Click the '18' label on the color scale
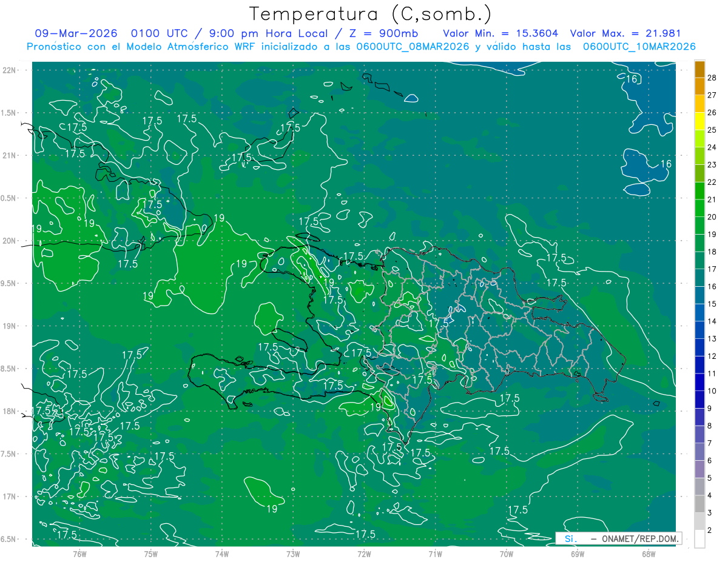Screen dimensions: 728x562 pyautogui.click(x=712, y=252)
